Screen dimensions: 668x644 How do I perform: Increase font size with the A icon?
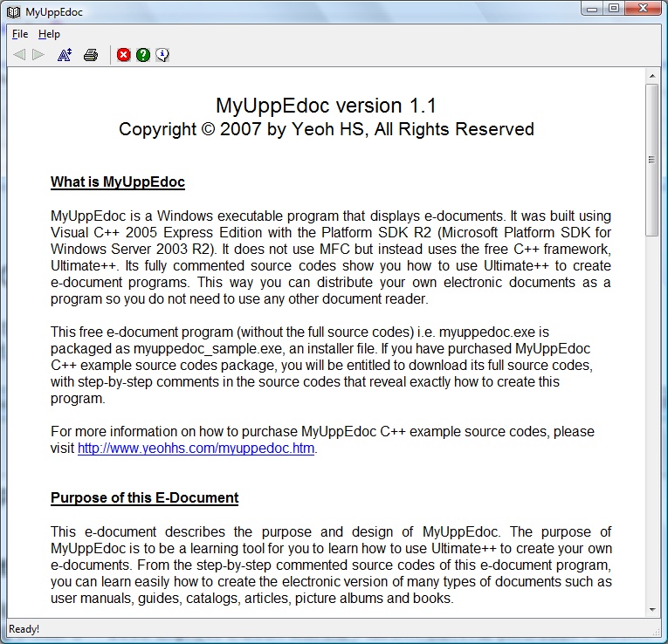tap(65, 54)
